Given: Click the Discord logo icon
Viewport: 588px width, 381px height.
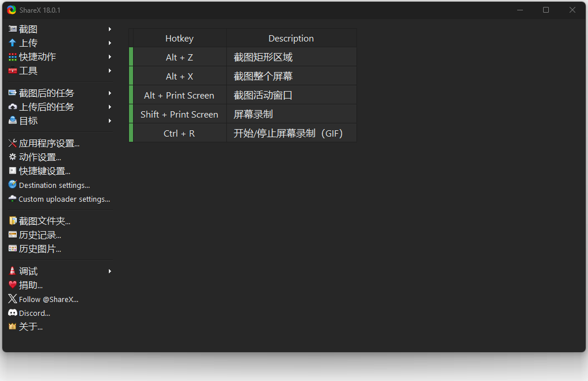Looking at the screenshot, I should pos(12,312).
